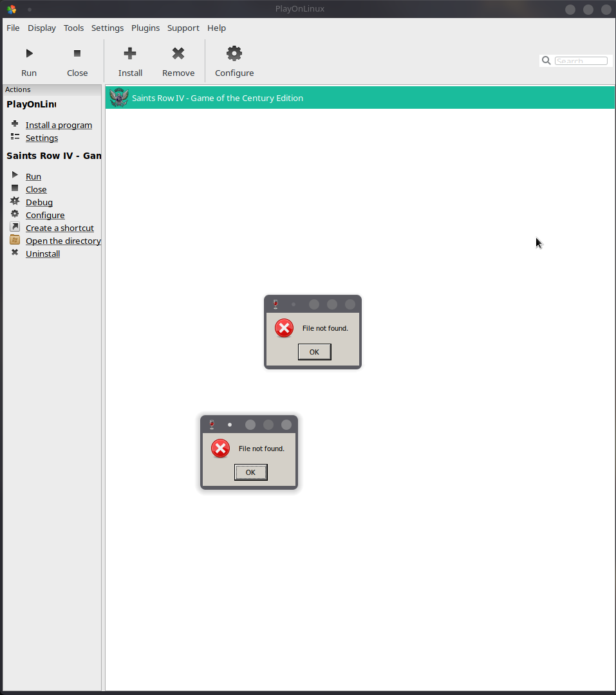Click wine glass icon in lower dialog titlebar
616x695 pixels.
point(212,425)
